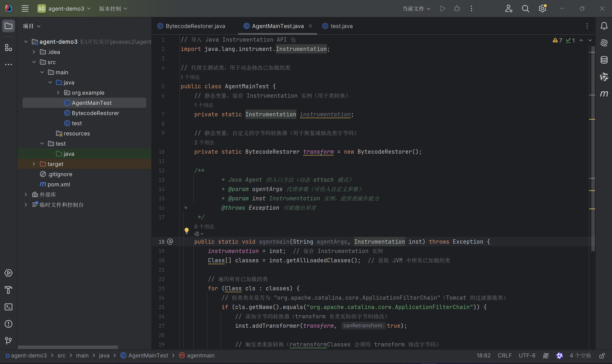Open the Git version control tool window

click(8, 340)
